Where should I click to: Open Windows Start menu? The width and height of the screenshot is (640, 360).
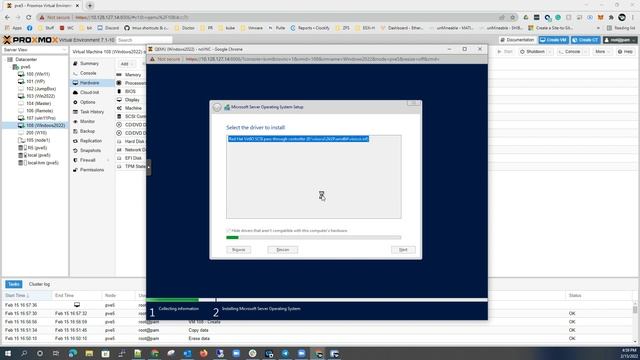[7, 353]
